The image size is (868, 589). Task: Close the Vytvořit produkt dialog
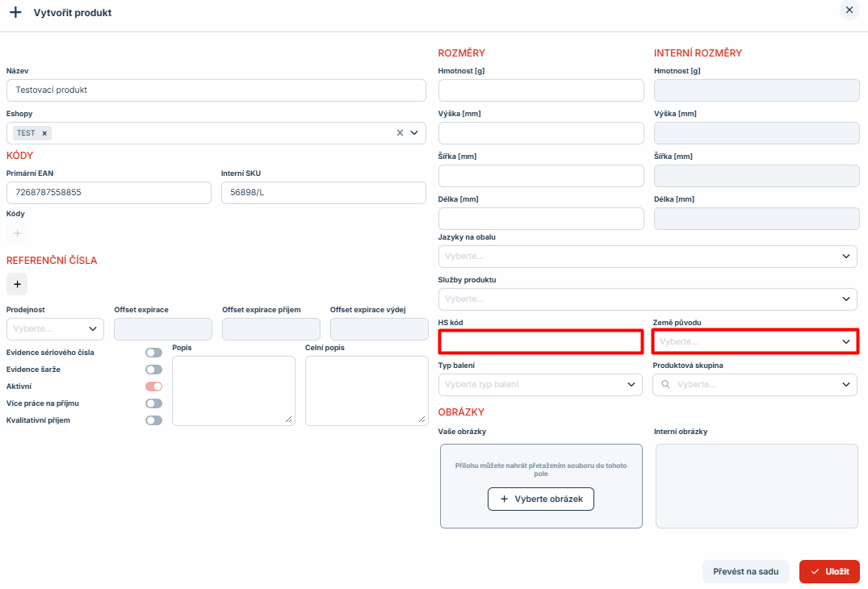click(849, 10)
